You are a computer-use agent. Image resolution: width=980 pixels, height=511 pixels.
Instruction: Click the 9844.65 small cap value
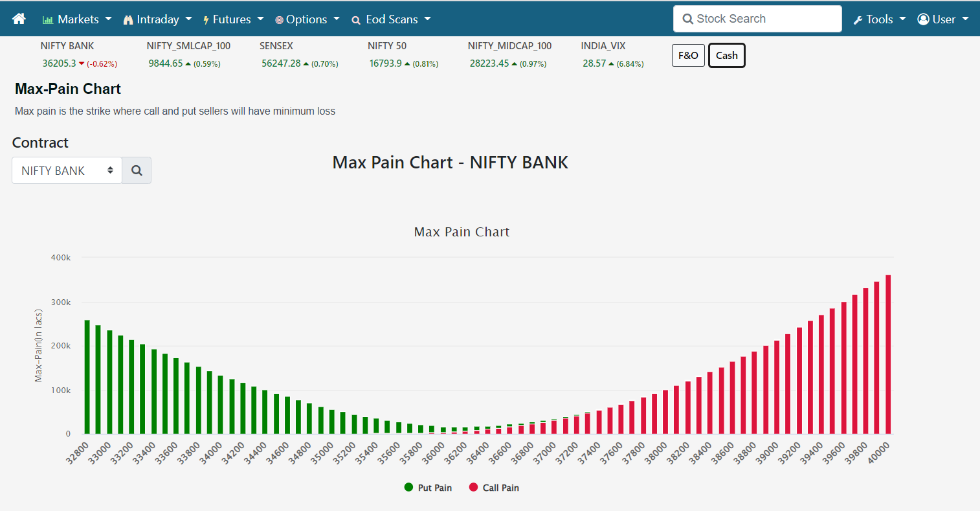coord(166,63)
